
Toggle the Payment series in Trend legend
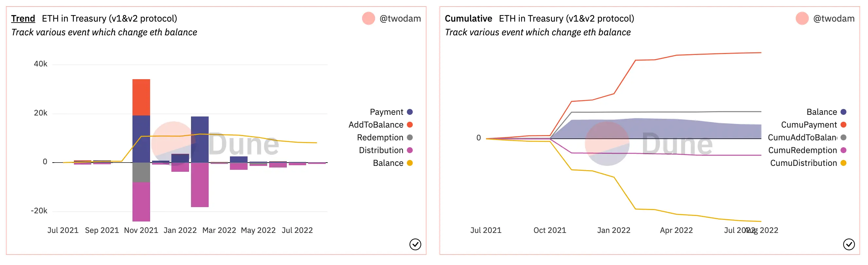(391, 112)
